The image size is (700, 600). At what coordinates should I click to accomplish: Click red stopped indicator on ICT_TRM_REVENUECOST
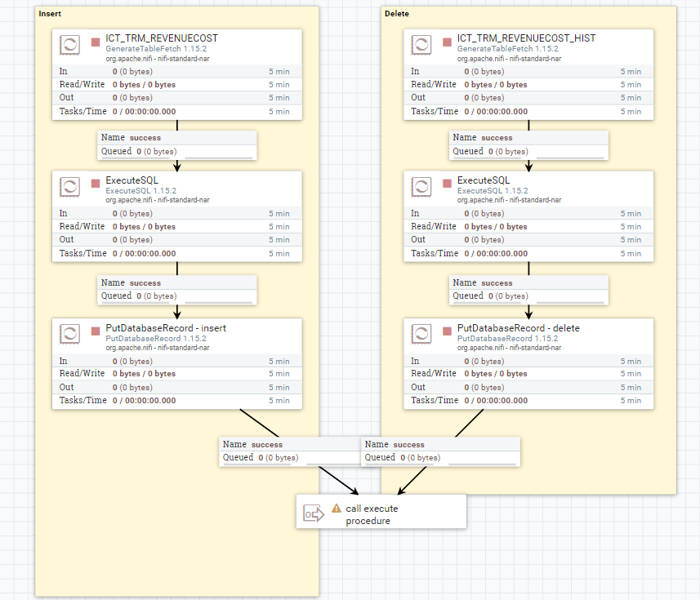click(95, 42)
